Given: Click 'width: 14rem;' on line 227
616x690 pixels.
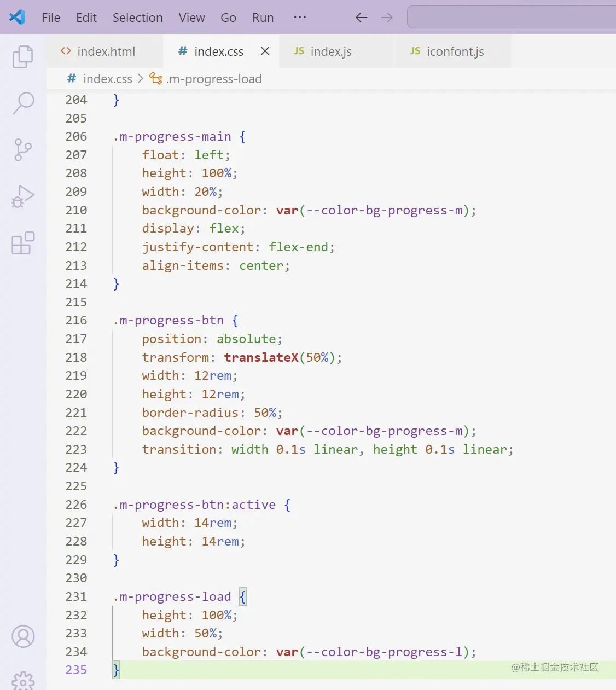Looking at the screenshot, I should [190, 523].
